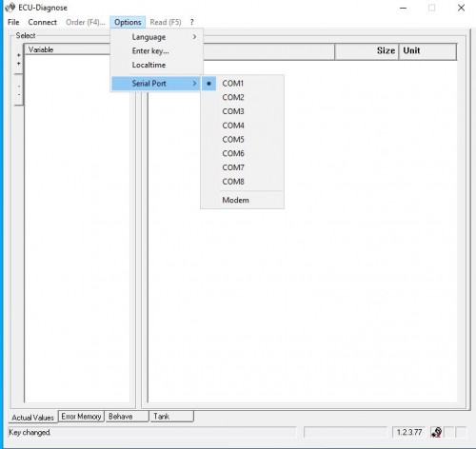Open the File menu
The height and width of the screenshot is (449, 476).
13,22
